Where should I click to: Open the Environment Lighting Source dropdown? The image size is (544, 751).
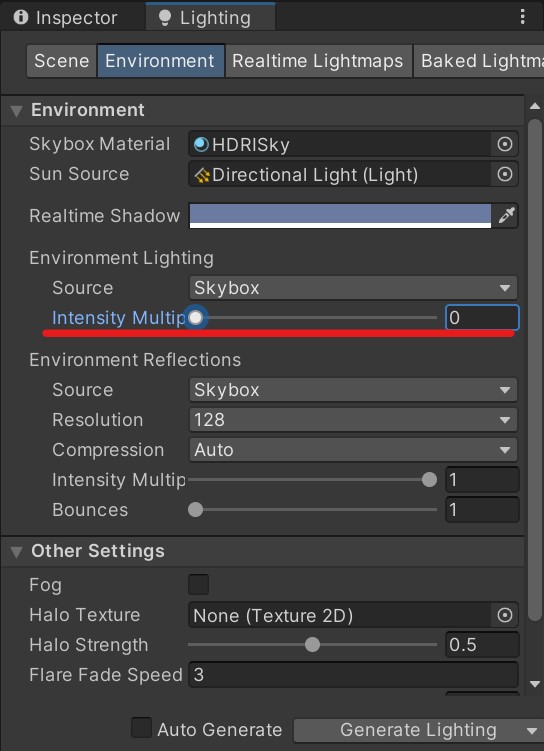coord(353,288)
